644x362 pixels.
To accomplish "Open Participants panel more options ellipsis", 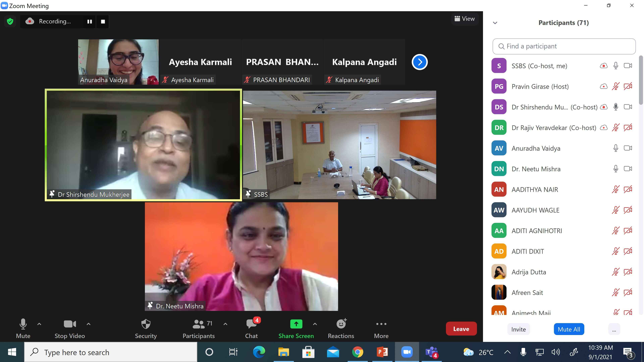I will click(x=614, y=329).
